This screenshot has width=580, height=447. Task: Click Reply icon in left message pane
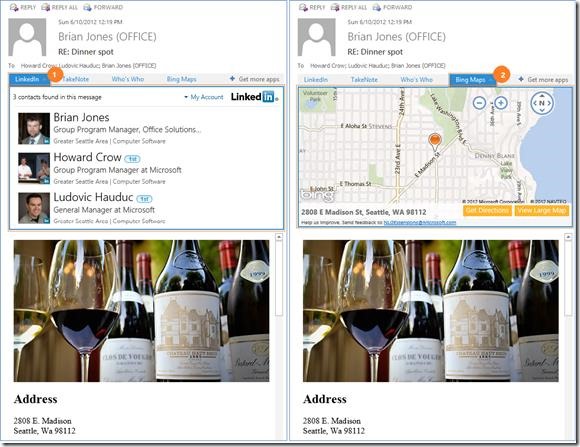coord(14,7)
